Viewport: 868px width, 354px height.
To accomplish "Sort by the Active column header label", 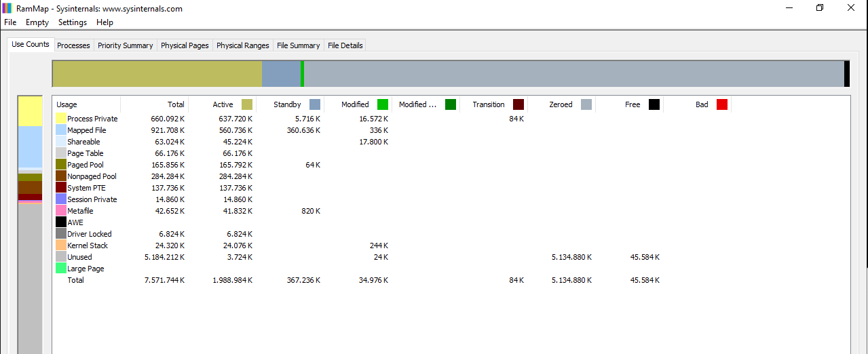I will pos(223,104).
